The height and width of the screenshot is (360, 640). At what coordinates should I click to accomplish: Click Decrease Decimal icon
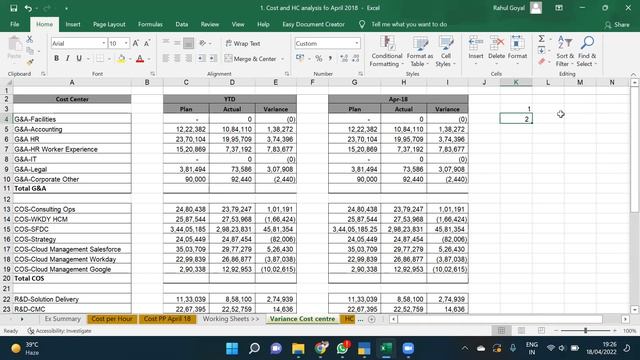[356, 59]
